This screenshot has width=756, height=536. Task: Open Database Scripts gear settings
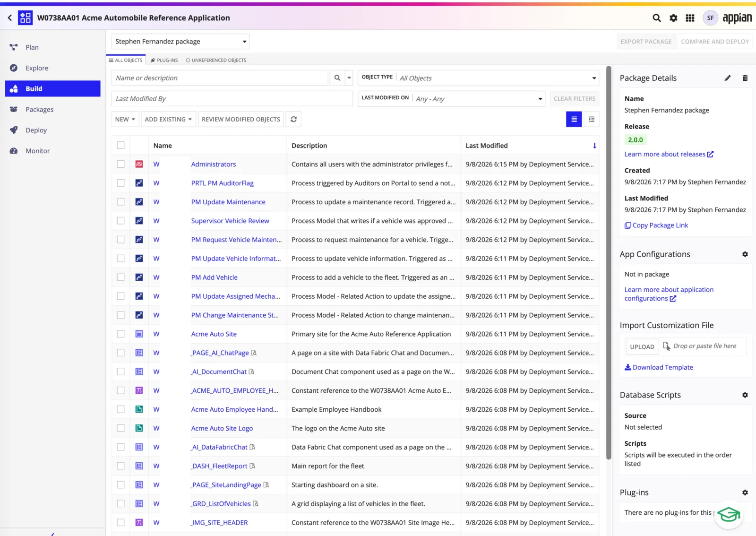[745, 395]
